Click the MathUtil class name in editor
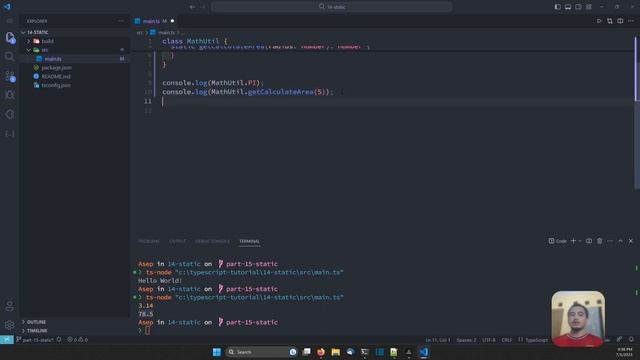This screenshot has height=360, width=640. point(203,41)
